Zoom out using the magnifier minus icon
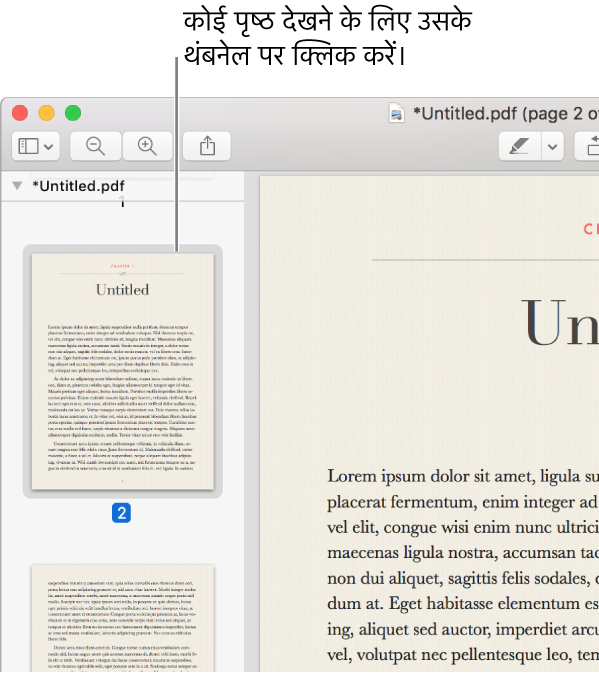This screenshot has height=673, width=599. (x=95, y=146)
